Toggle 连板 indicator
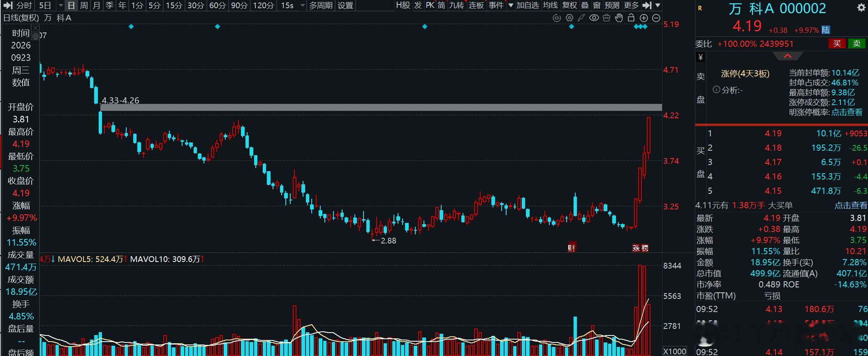This screenshot has height=356, width=868. [476, 5]
